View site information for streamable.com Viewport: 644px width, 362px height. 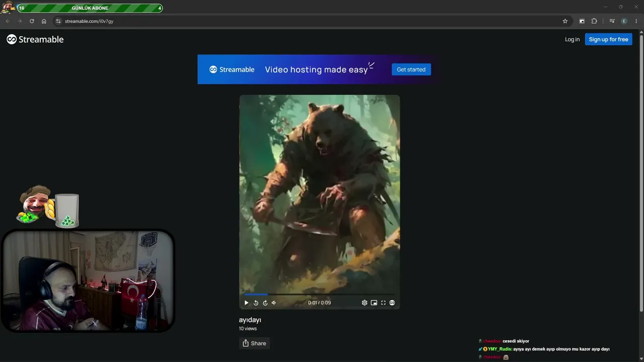pyautogui.click(x=58, y=21)
